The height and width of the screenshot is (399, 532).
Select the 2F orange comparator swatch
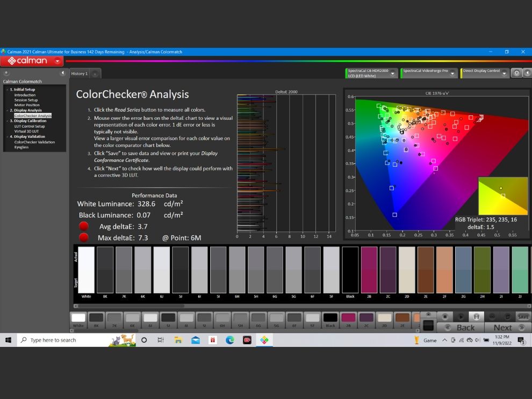coord(444,270)
